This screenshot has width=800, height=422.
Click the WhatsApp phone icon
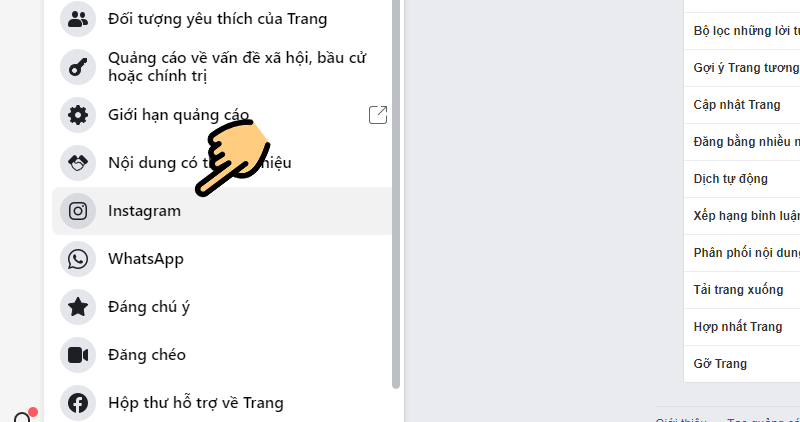[78, 259]
